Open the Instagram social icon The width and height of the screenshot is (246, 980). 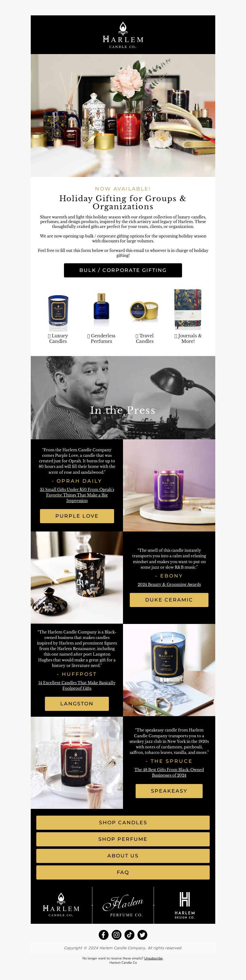[x=117, y=935]
